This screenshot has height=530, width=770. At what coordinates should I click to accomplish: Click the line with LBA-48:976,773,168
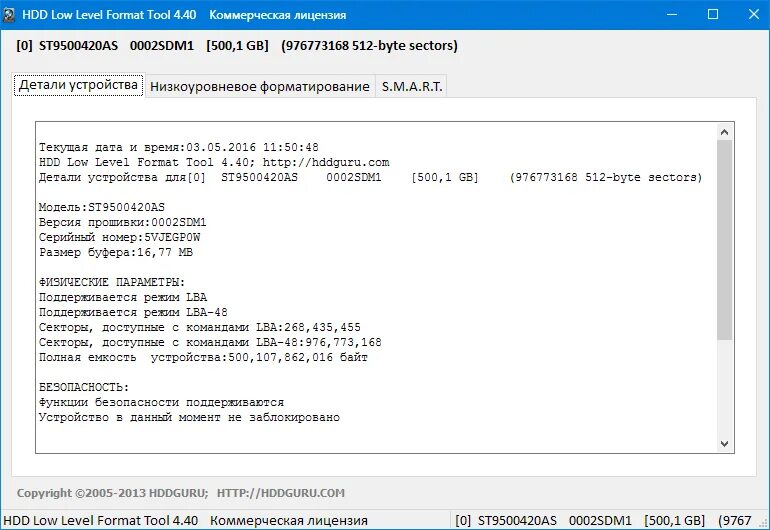click(210, 342)
